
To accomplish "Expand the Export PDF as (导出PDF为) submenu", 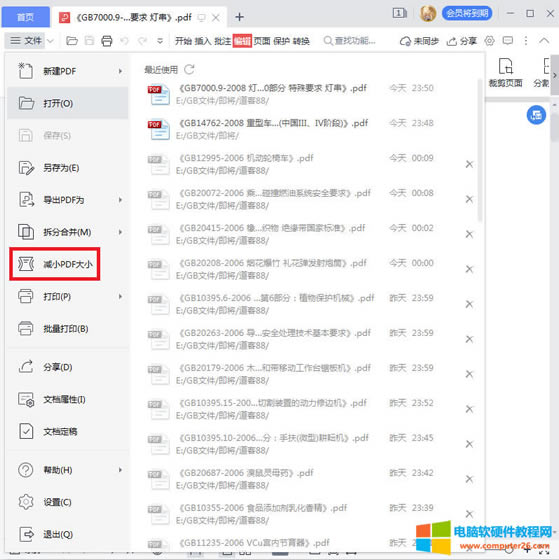I will click(120, 200).
